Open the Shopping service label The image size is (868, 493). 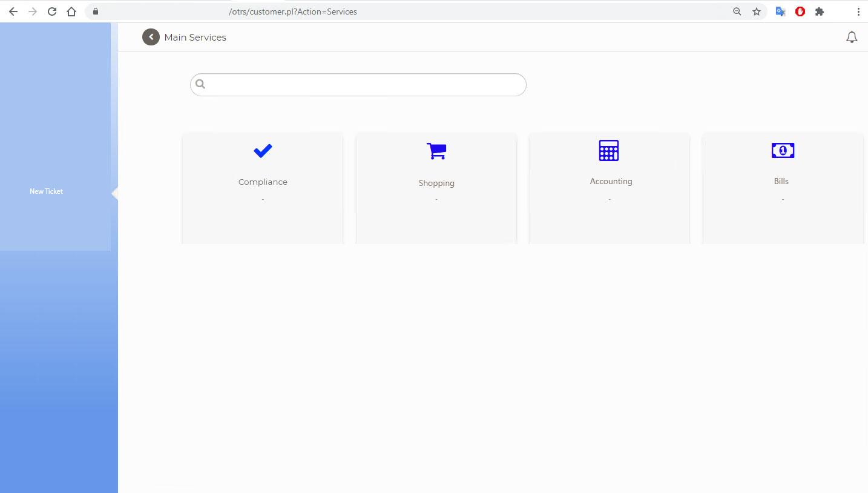click(436, 183)
